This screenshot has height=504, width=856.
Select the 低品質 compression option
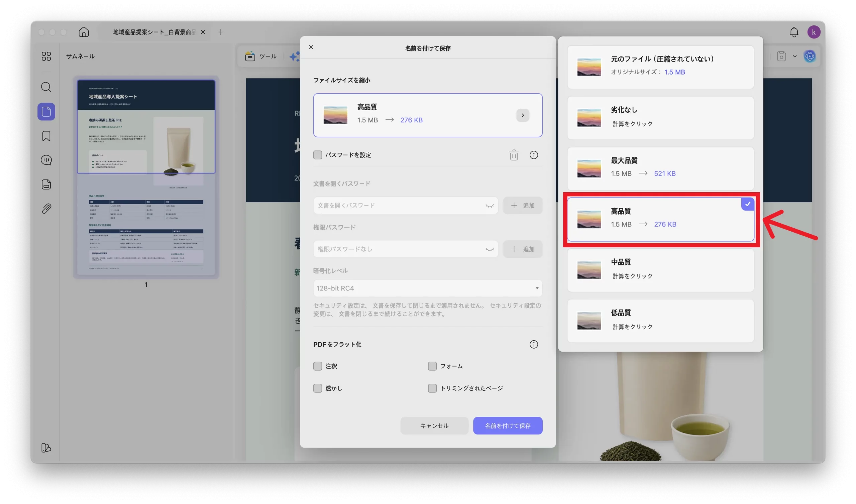(660, 321)
